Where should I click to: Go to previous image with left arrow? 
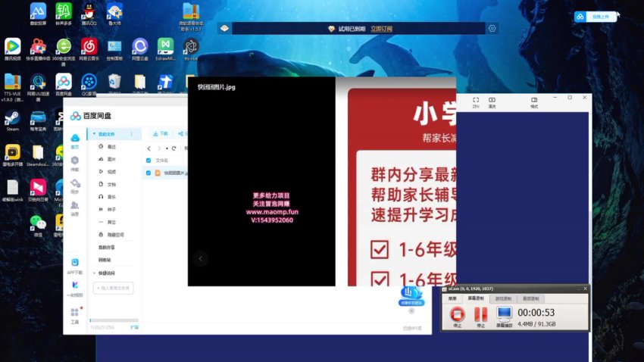(x=200, y=258)
